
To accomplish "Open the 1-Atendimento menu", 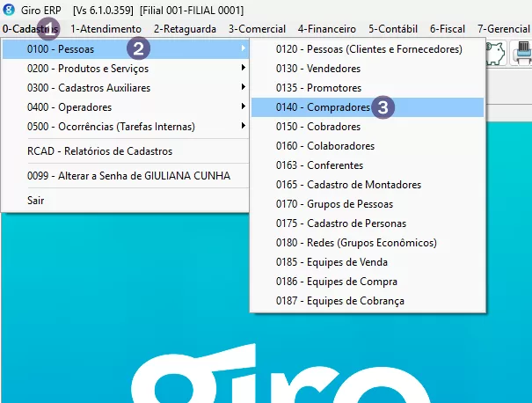I will pos(106,28).
